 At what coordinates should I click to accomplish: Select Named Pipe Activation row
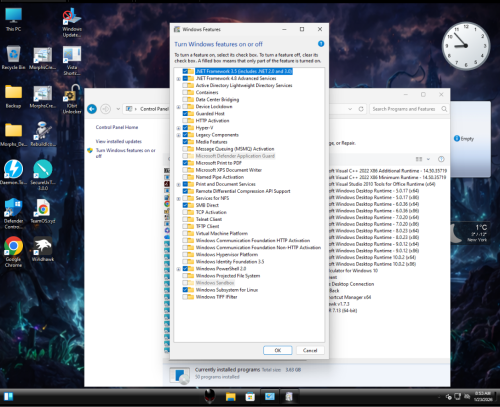(x=220, y=177)
